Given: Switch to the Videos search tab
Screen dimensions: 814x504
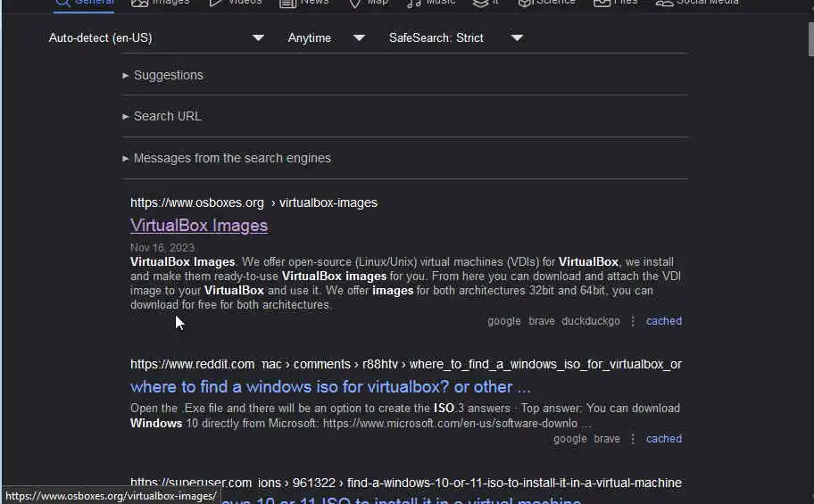Looking at the screenshot, I should pyautogui.click(x=235, y=3).
